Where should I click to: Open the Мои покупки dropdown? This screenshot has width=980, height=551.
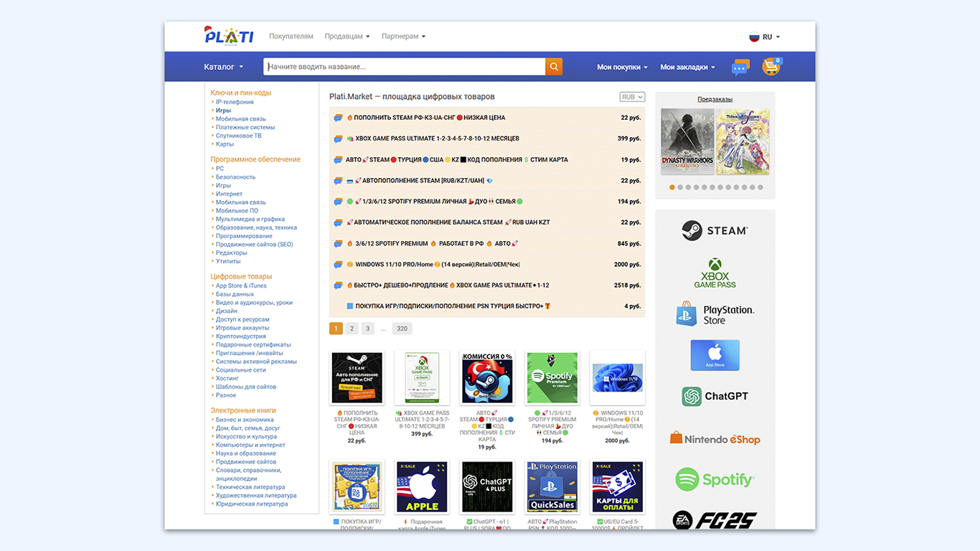622,67
